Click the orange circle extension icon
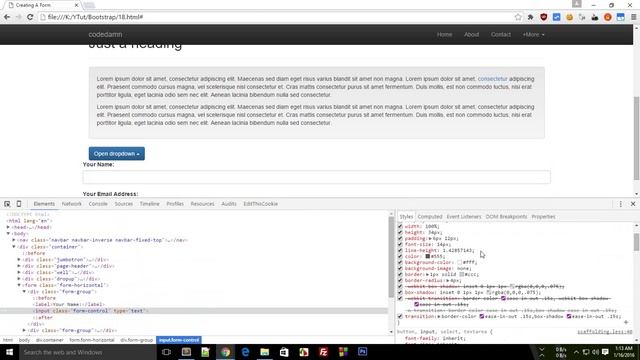 (x=608, y=17)
